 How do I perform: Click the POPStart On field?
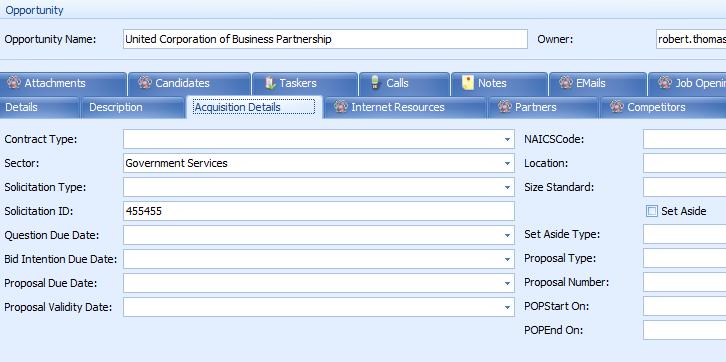684,306
